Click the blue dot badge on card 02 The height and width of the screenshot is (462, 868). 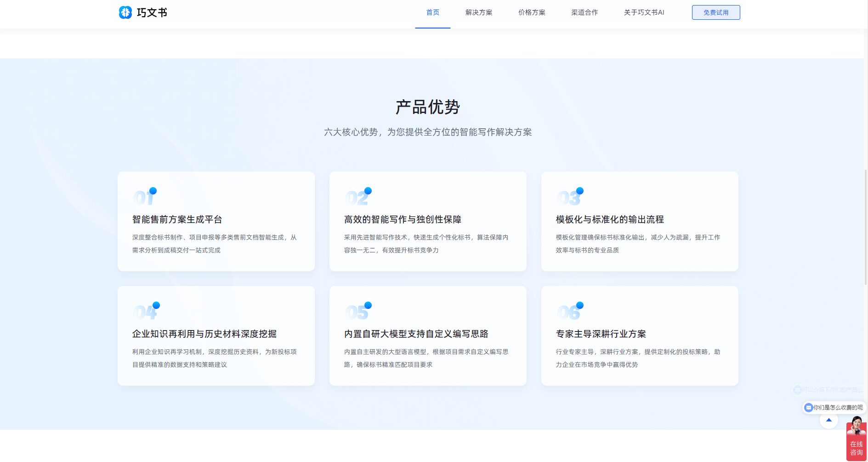(367, 190)
